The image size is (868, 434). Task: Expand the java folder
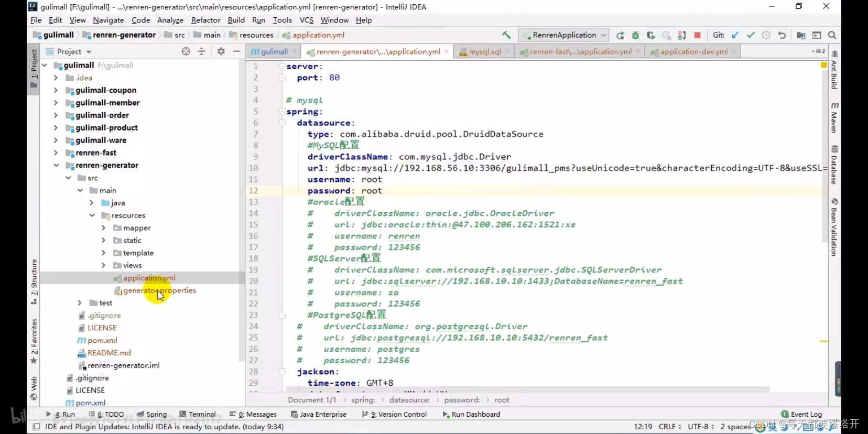[x=92, y=203]
